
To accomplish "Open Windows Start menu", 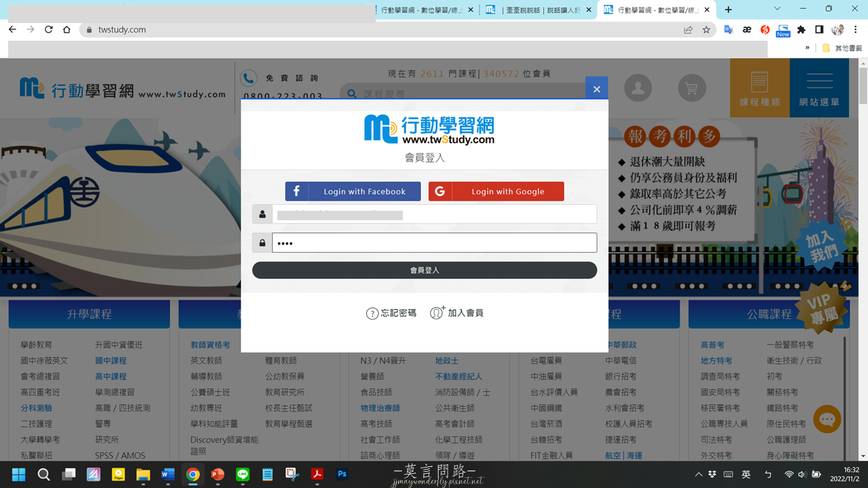I will coord(18,474).
